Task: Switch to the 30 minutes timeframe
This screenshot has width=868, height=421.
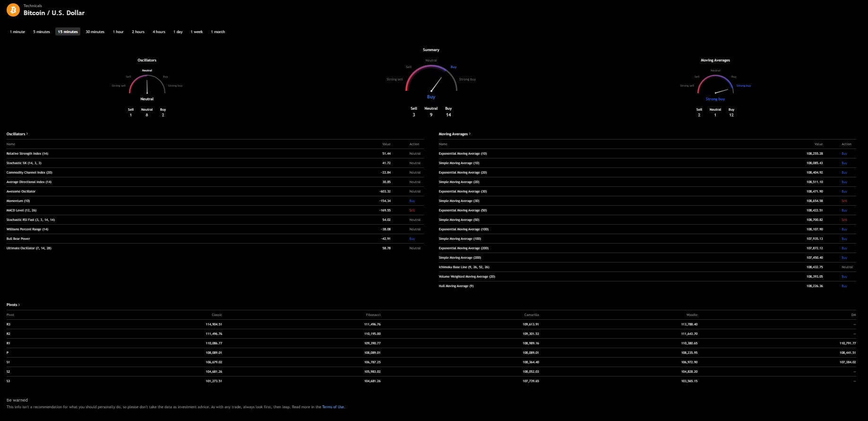Action: 95,32
